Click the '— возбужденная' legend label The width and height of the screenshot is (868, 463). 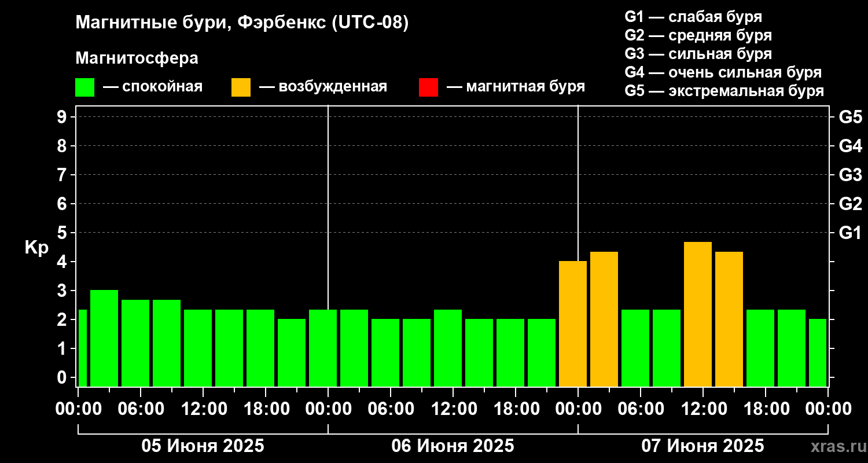tap(323, 87)
